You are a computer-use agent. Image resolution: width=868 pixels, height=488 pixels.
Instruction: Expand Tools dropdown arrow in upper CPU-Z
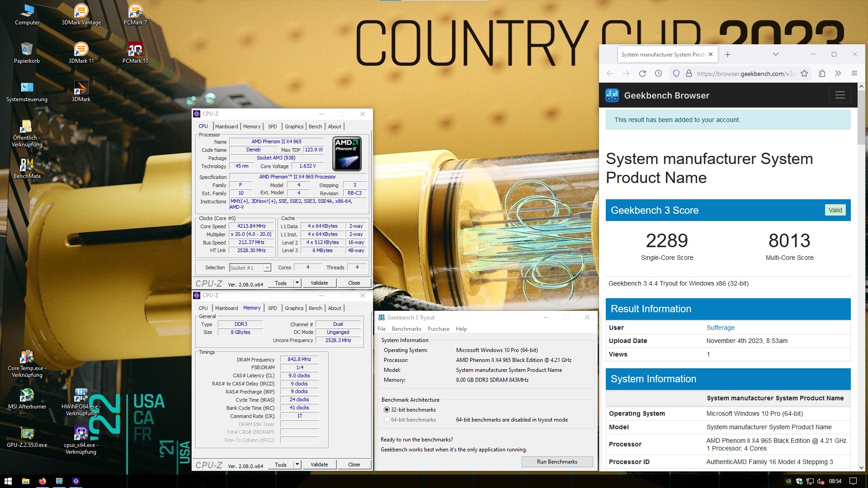(297, 283)
